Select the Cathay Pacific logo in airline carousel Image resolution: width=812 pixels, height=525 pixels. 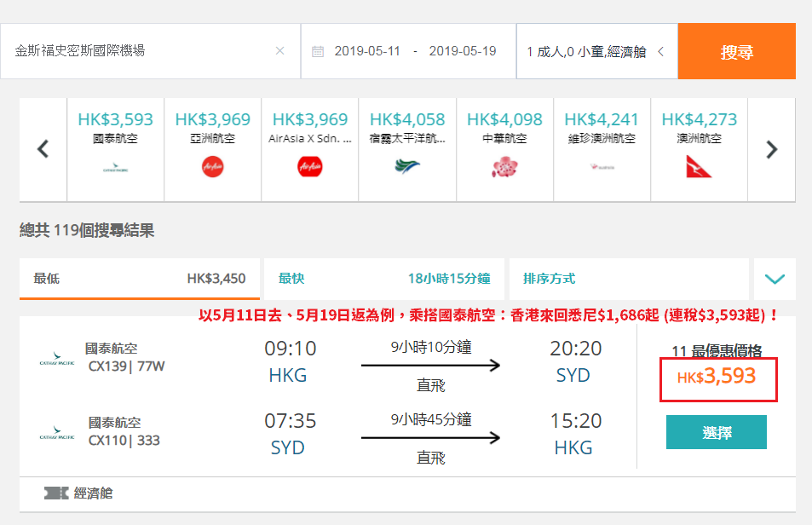116,167
